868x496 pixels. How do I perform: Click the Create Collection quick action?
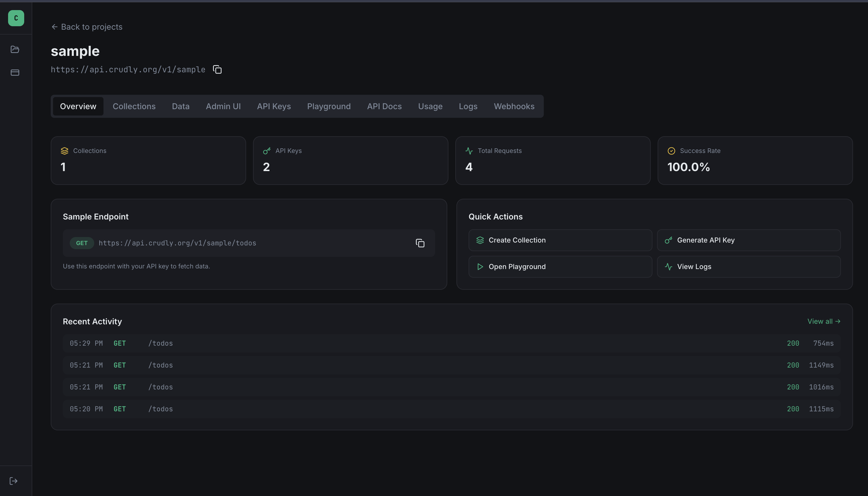coord(560,240)
